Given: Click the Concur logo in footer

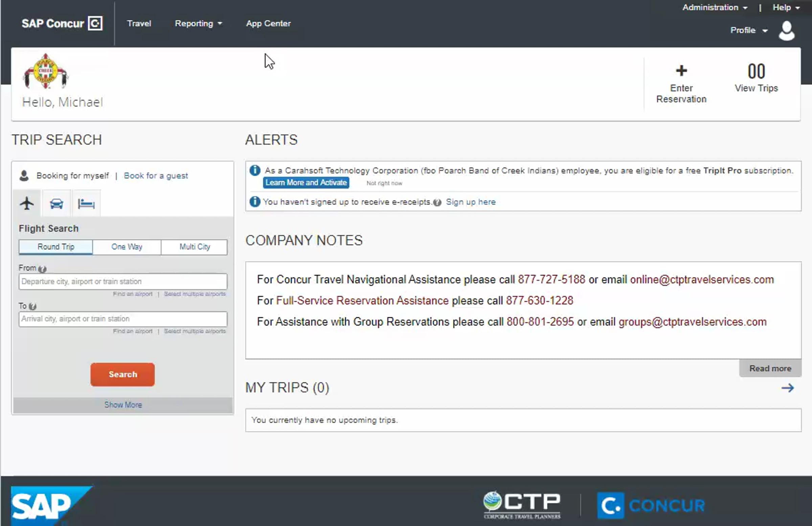Looking at the screenshot, I should [651, 505].
